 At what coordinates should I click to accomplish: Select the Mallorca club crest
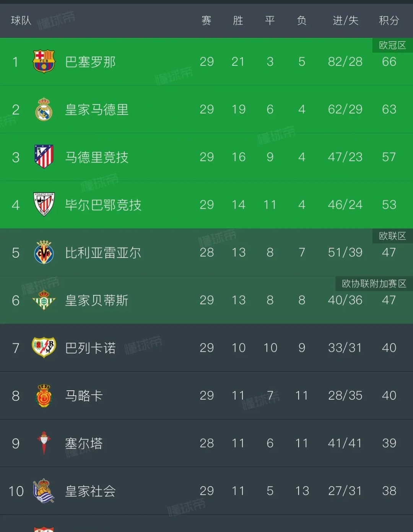pos(44,395)
